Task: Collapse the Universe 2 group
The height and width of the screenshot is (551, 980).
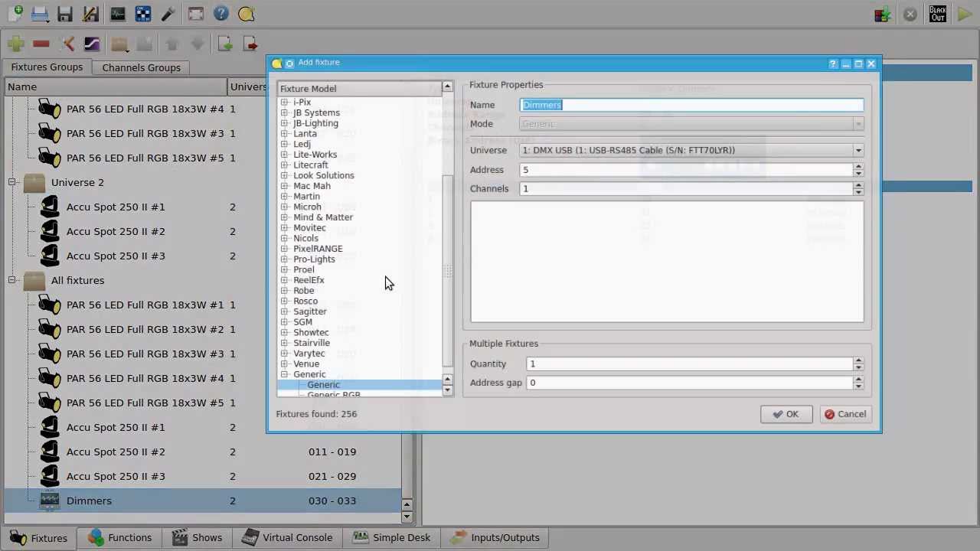Action: [x=12, y=182]
